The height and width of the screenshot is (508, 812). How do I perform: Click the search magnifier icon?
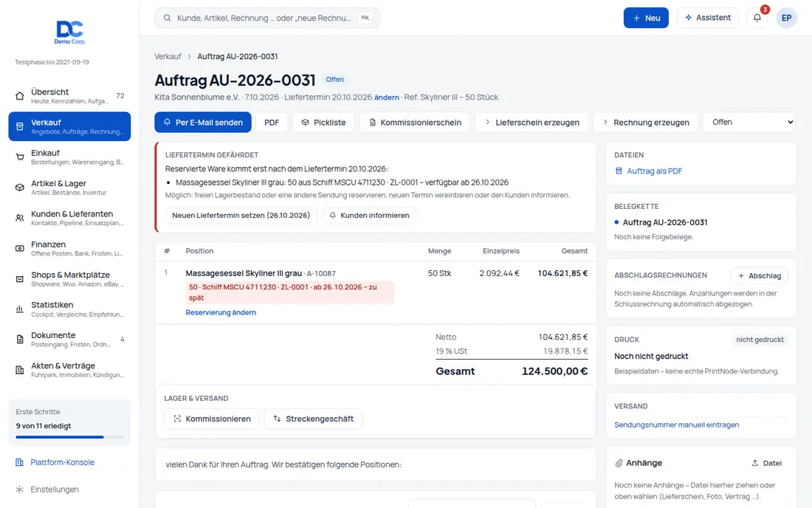(168, 18)
